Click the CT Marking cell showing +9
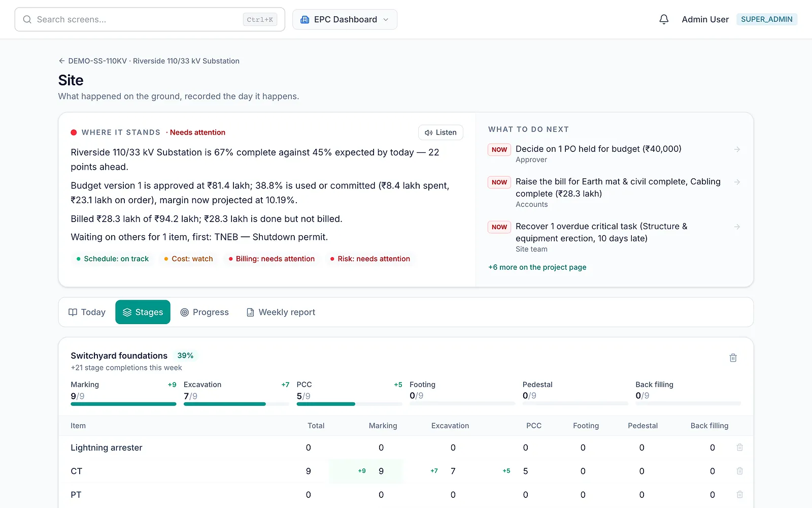 click(x=366, y=471)
